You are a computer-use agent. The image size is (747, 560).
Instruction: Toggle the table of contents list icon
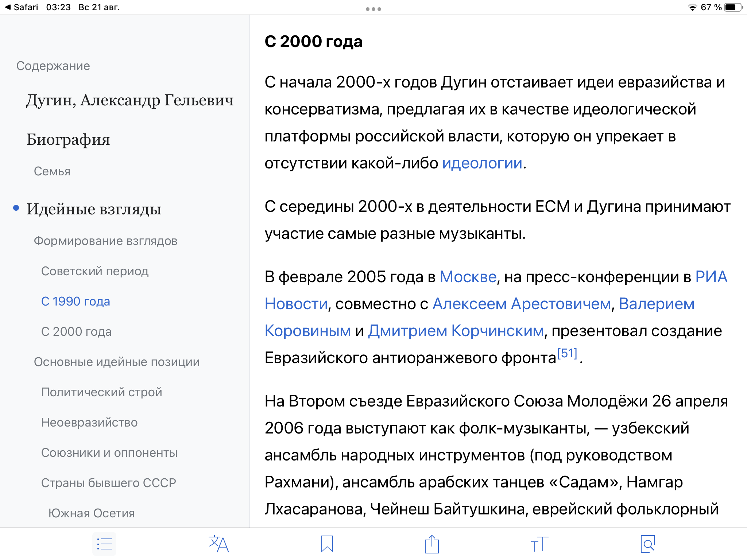click(x=104, y=544)
